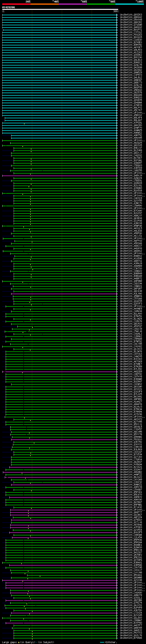146x644 pixels.
Task: Select label UniRef100_C0P5Y3
Action: pyautogui.click(x=131, y=75)
